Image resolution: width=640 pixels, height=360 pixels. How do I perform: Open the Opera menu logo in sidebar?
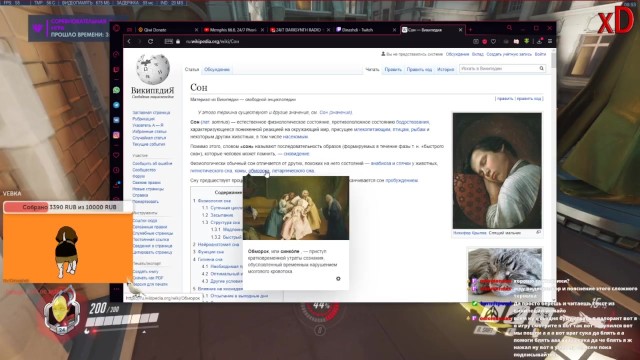click(x=116, y=28)
